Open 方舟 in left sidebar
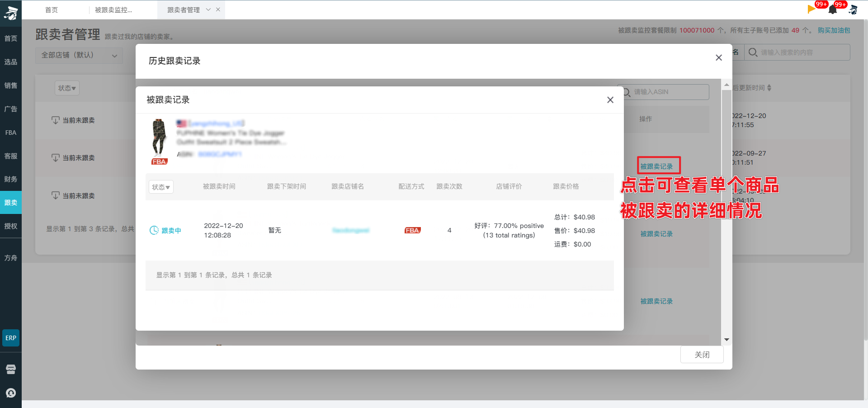 11,258
